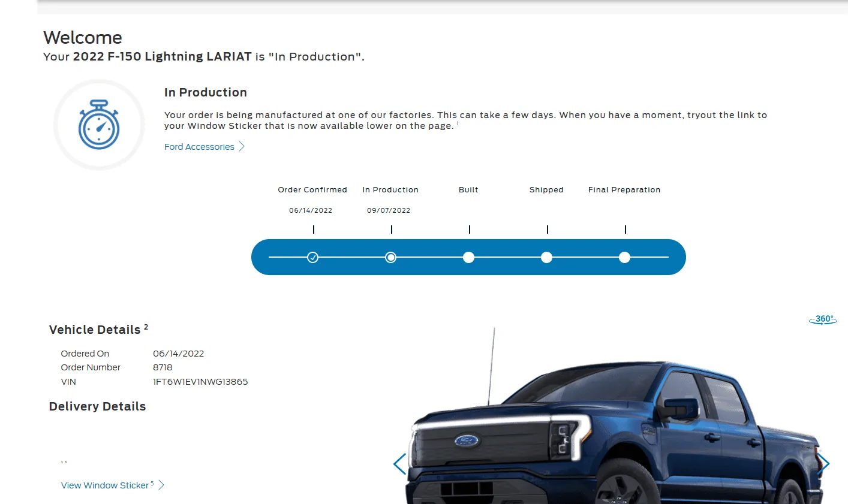Viewport: 848px width, 504px height.
Task: Click the Final Preparation stage label
Action: (x=624, y=190)
